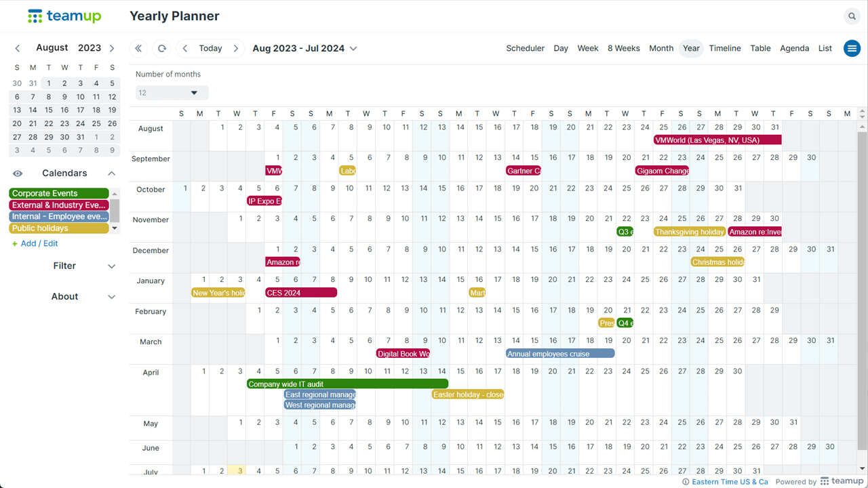
Task: Toggle Corporate Events calendar
Action: (x=59, y=193)
